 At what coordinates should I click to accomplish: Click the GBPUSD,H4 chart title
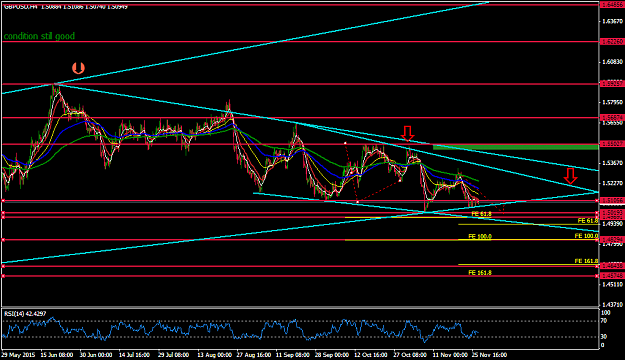[20, 7]
